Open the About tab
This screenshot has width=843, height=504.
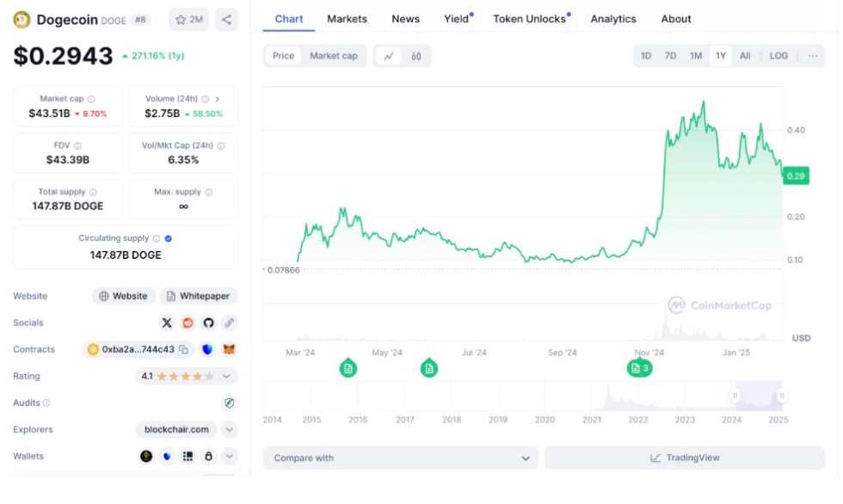pos(676,19)
